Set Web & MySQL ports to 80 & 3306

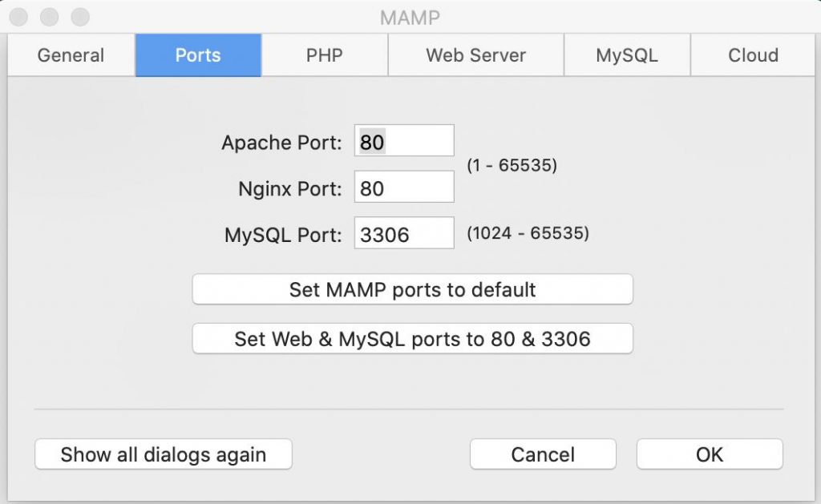tap(413, 339)
